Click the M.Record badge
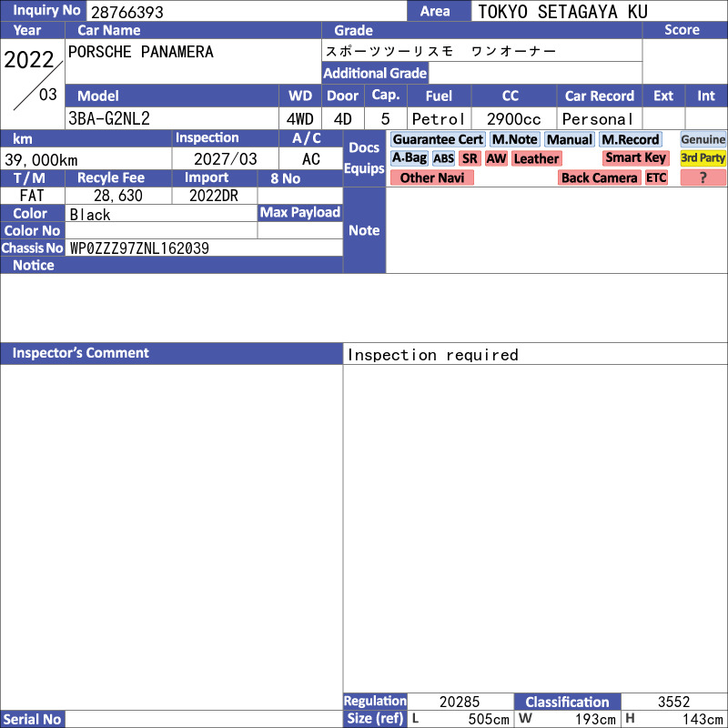Viewport: 728px width, 728px height. pos(631,139)
